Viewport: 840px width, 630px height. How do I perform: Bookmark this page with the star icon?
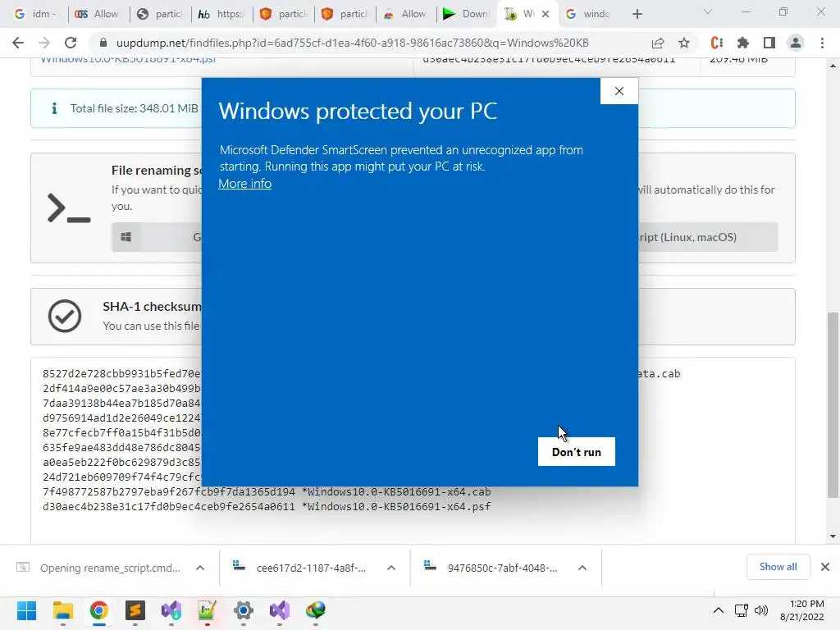click(684, 43)
